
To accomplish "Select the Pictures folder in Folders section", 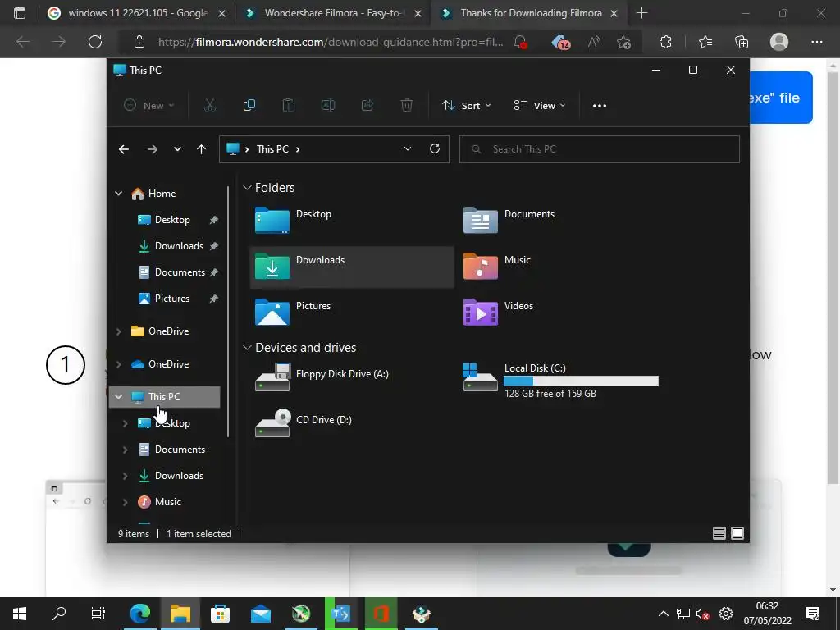I will (351, 313).
